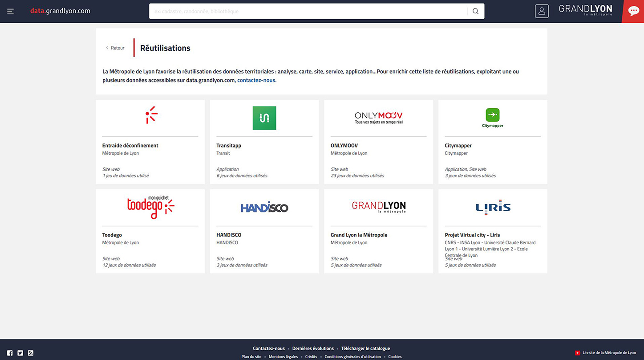Open the RSS feed icon in footer
The image size is (644, 360).
click(x=30, y=353)
